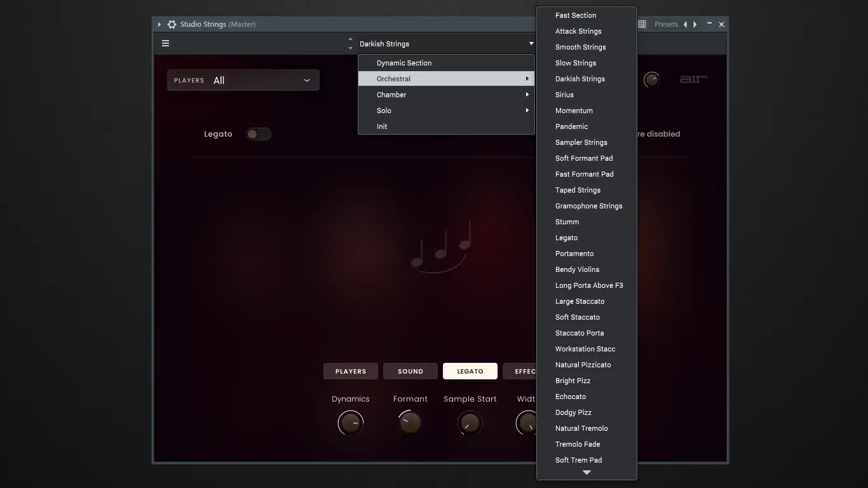Open the hamburger menu in Studio Strings

tap(165, 43)
